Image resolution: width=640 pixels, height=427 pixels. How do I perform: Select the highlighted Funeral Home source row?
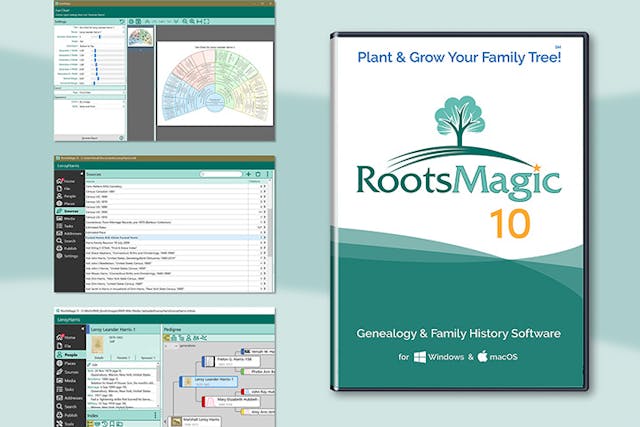[176, 237]
